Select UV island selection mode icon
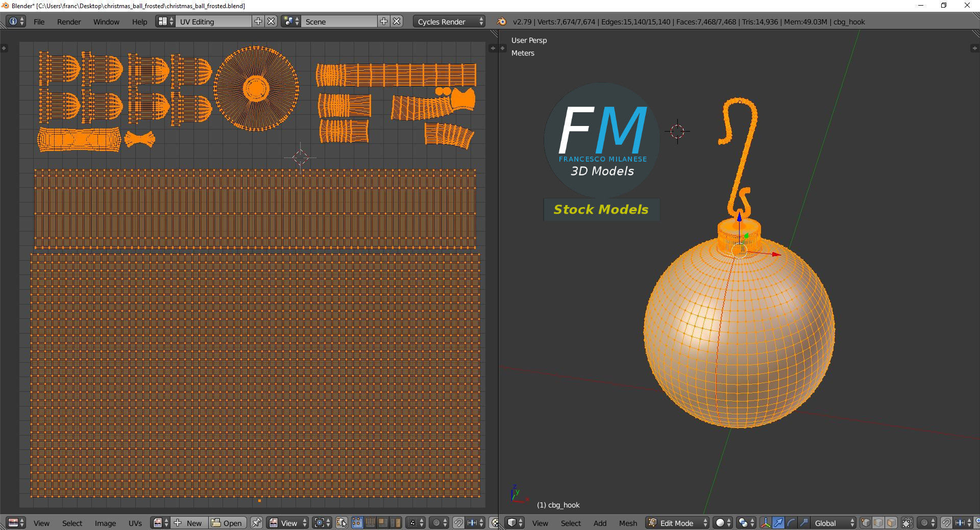This screenshot has width=980, height=530. pos(395,523)
